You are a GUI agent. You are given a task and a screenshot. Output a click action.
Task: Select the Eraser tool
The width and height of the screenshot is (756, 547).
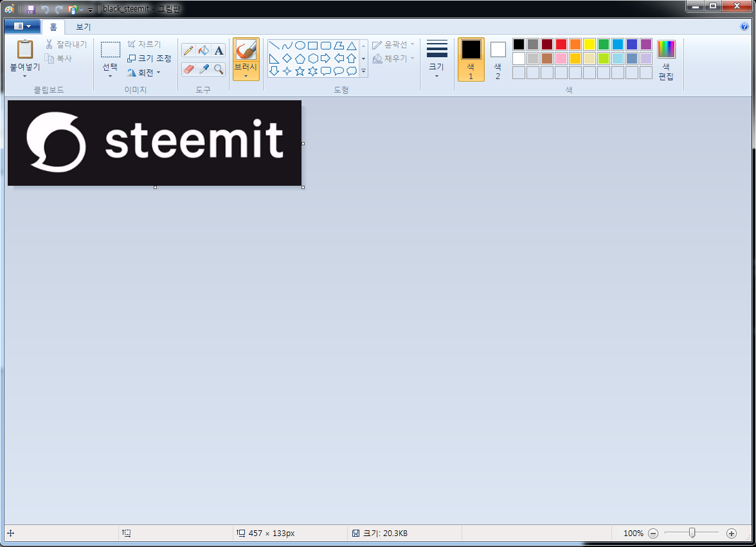[x=188, y=69]
